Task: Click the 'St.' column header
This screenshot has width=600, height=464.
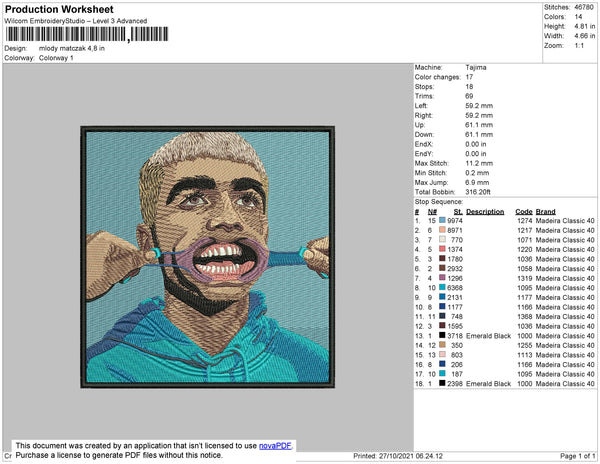Action: click(x=458, y=212)
